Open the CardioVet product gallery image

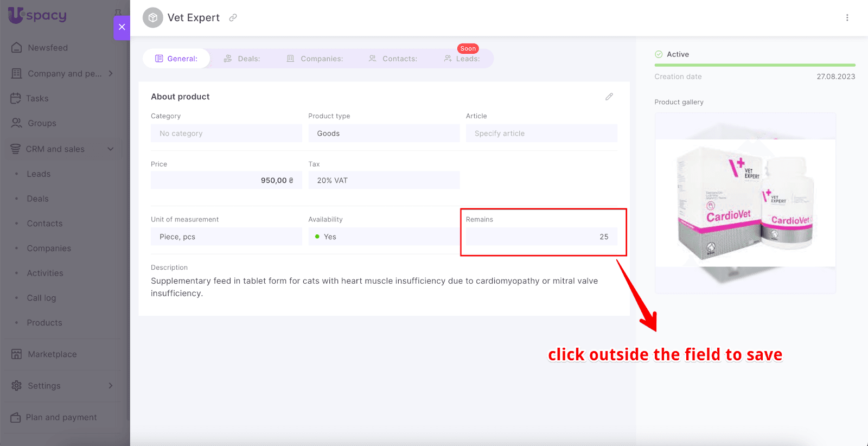tap(745, 203)
